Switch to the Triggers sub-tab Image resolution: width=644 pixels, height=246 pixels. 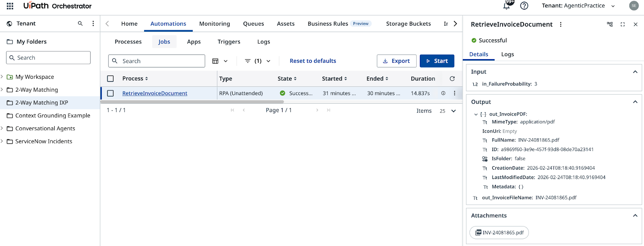(229, 42)
